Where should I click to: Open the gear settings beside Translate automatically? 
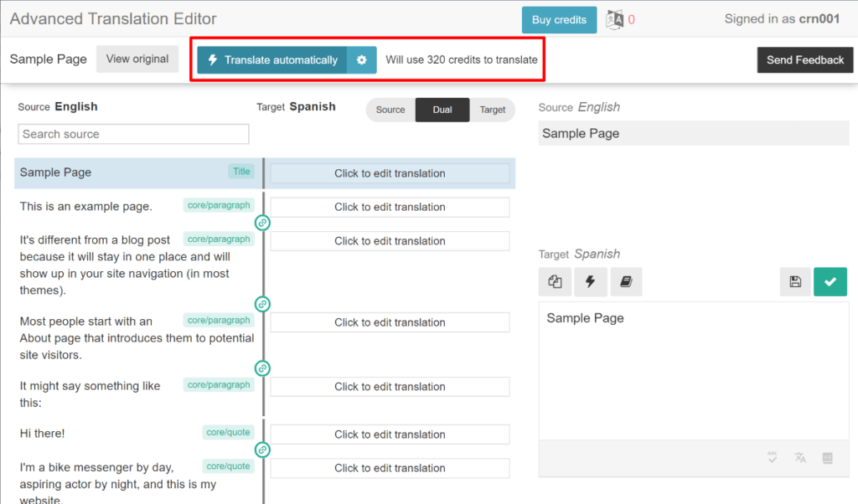361,59
